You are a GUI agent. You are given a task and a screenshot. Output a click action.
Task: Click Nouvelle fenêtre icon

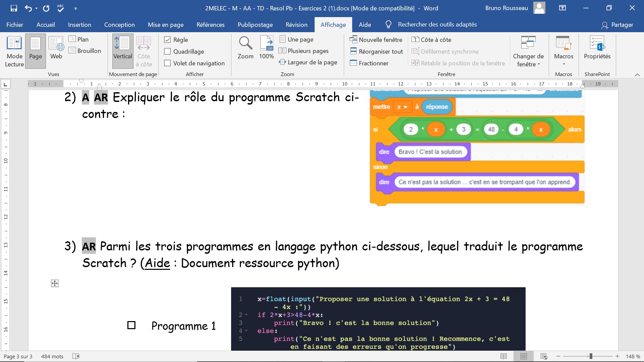[x=353, y=40]
